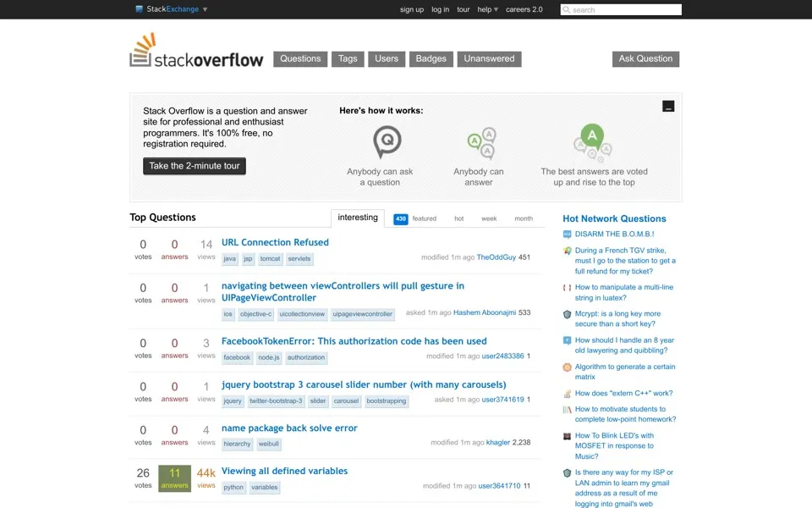
Task: Open 'navigating between viewControllers' question
Action: coord(343,292)
